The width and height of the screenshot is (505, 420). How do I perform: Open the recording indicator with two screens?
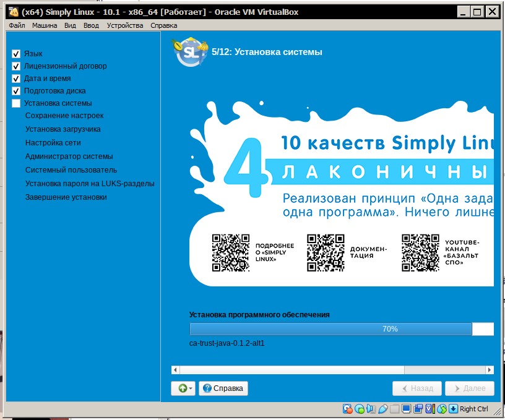pyautogui.click(x=418, y=409)
